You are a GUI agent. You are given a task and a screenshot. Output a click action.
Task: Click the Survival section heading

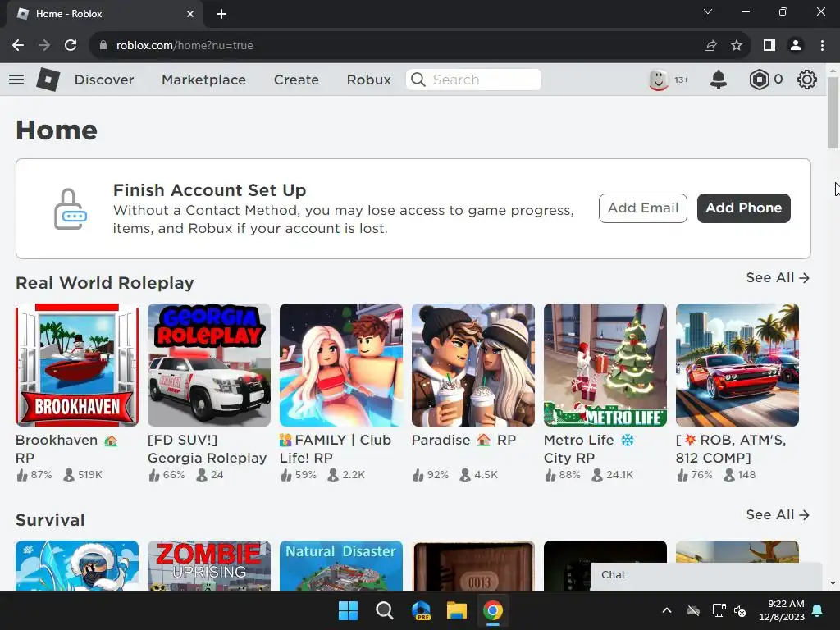[50, 519]
